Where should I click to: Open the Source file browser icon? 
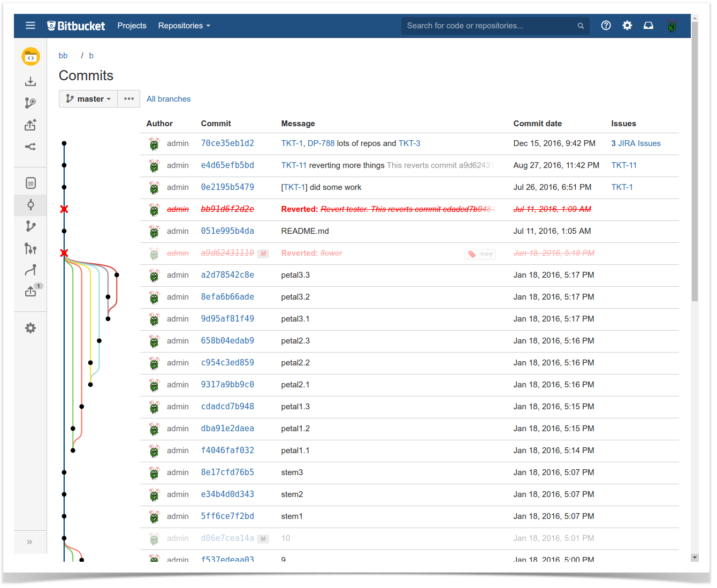click(30, 182)
